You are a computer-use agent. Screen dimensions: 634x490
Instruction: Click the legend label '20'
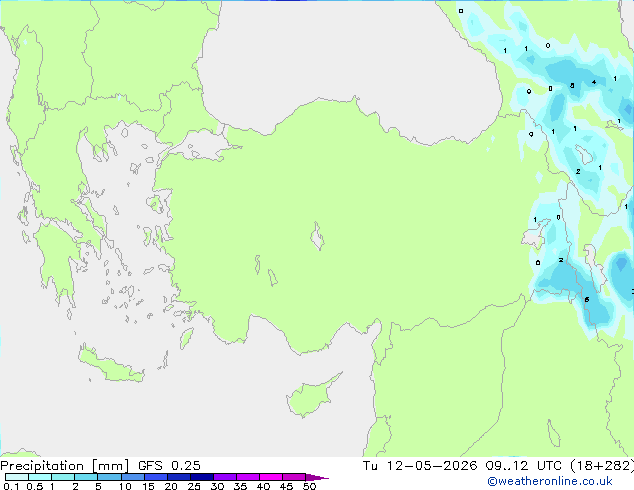(171, 486)
